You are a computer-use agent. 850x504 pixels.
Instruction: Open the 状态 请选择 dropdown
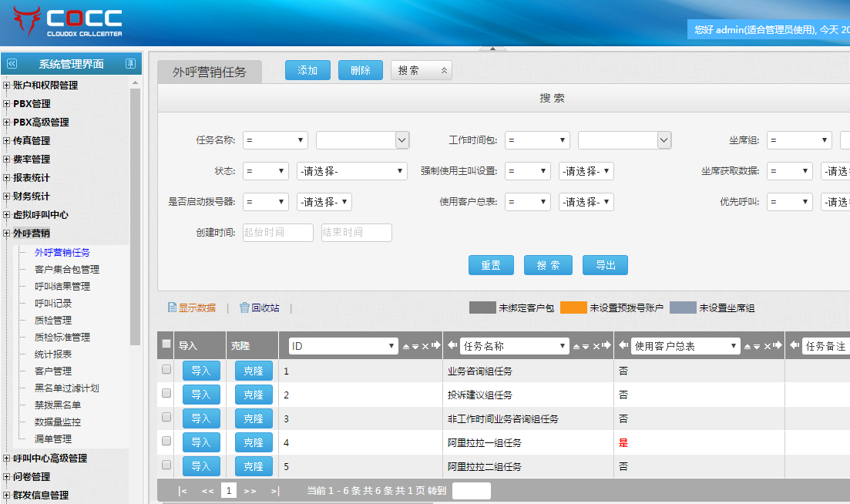tap(351, 171)
